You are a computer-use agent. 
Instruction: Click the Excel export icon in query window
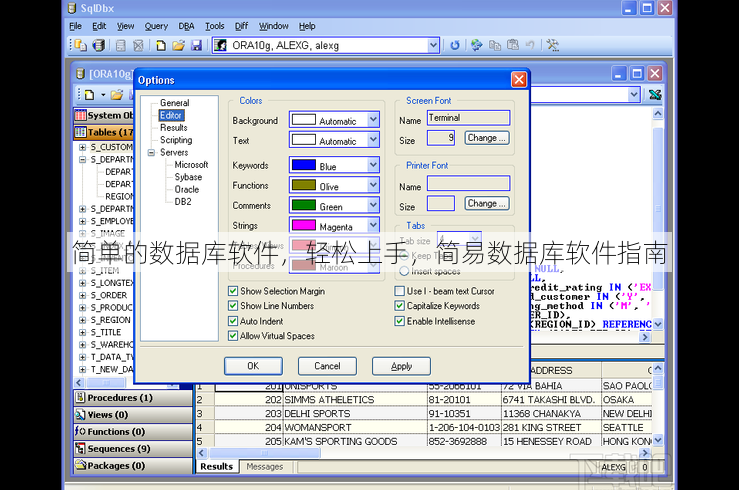pos(655,95)
